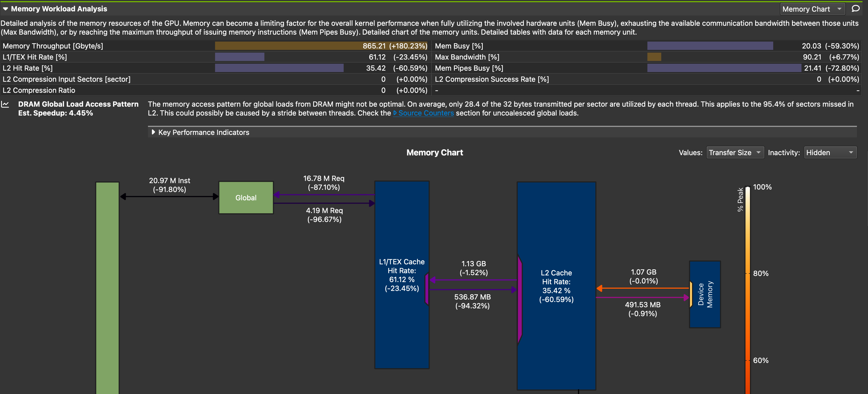Expand Key Performance Indicators
This screenshot has width=868, height=394.
pos(153,132)
